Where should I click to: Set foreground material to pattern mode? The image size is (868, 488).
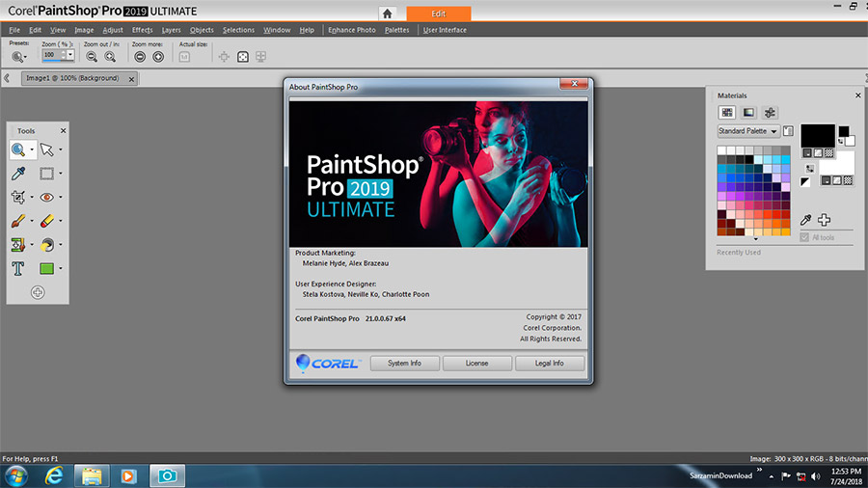(x=828, y=152)
